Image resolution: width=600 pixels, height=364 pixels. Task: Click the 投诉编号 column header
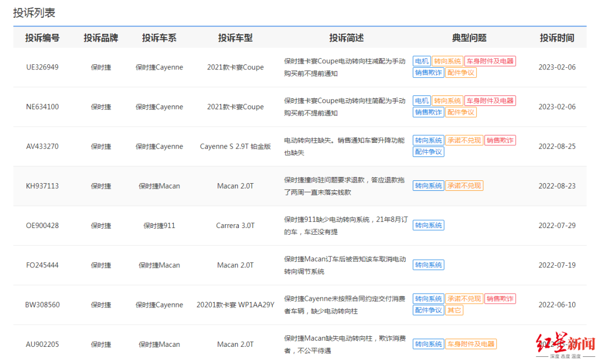click(42, 38)
